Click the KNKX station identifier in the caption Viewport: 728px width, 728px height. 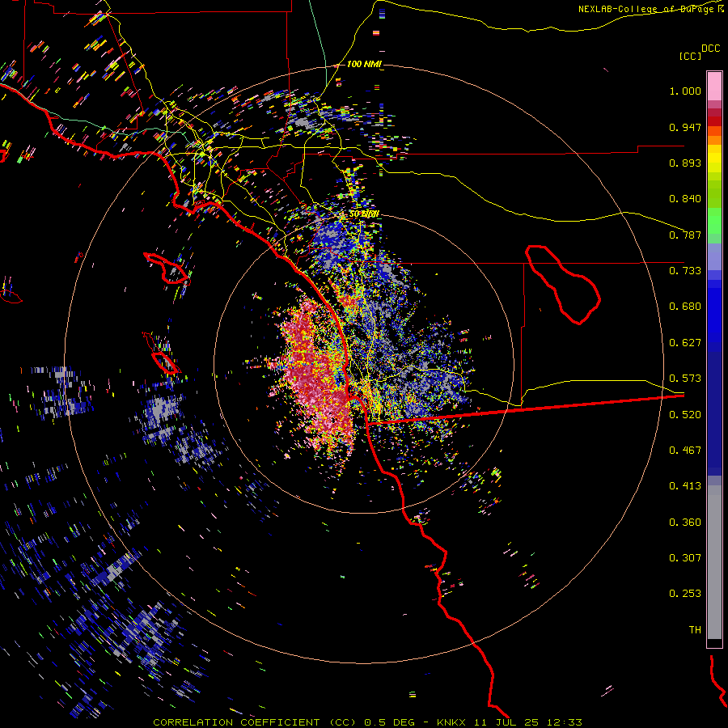pos(452,722)
